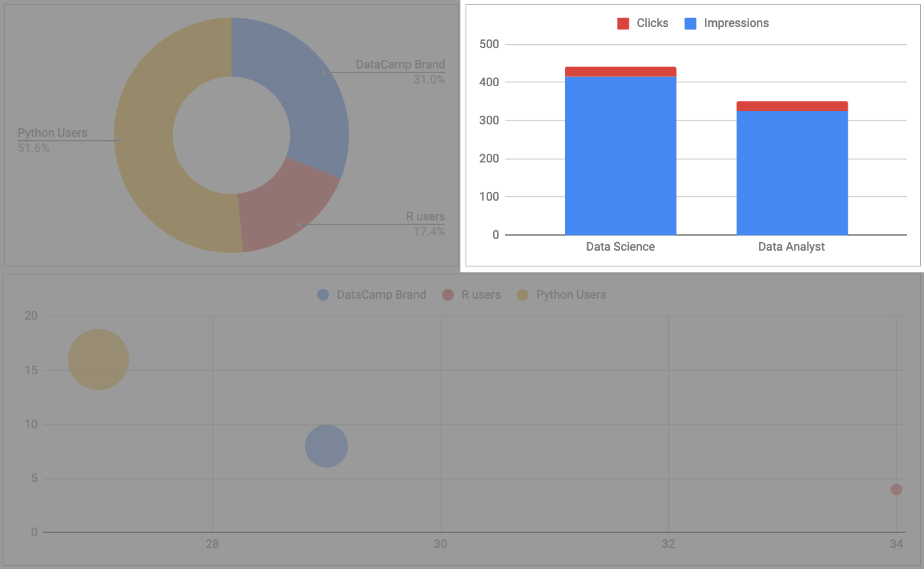Click the 500 value on bar chart axis

[x=489, y=44]
